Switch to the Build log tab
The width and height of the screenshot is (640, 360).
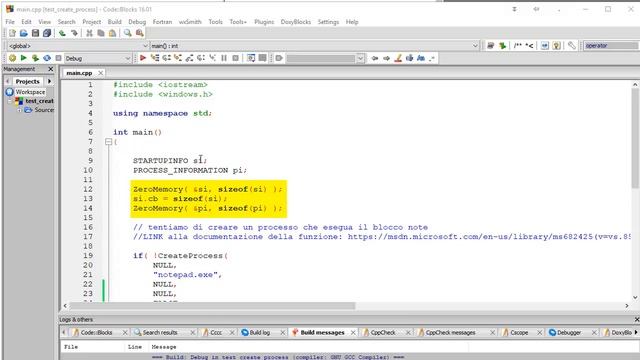tap(260, 332)
